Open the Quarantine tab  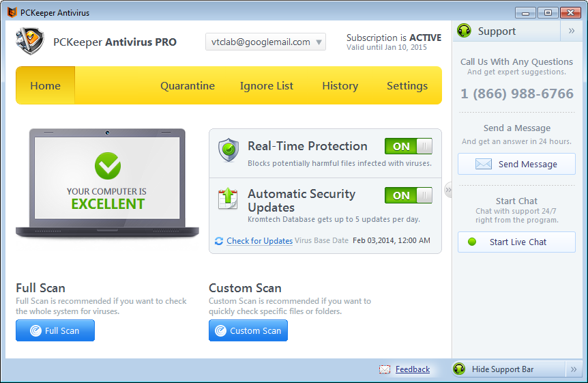pos(188,86)
